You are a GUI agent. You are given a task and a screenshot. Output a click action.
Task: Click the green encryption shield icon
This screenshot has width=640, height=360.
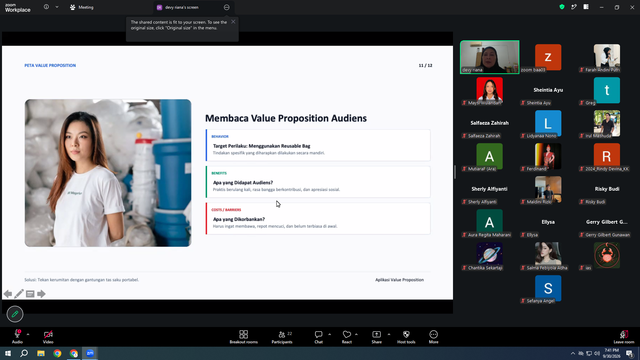(562, 7)
